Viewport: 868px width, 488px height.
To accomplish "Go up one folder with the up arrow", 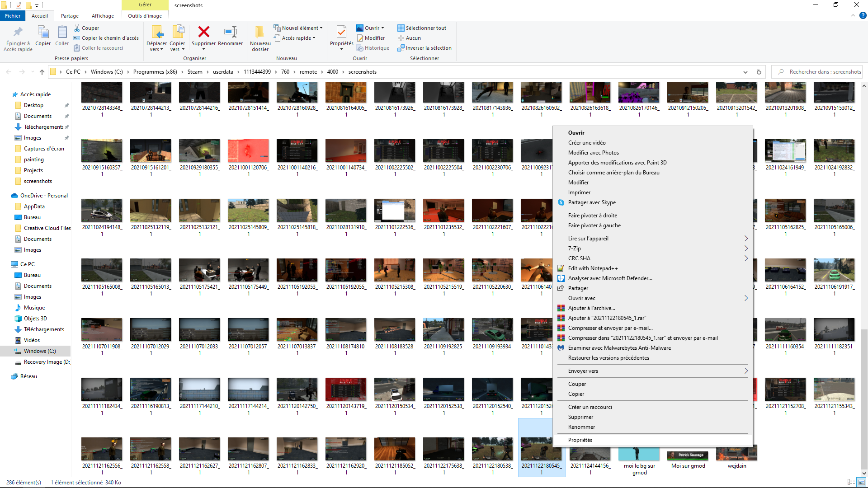I will [x=42, y=72].
